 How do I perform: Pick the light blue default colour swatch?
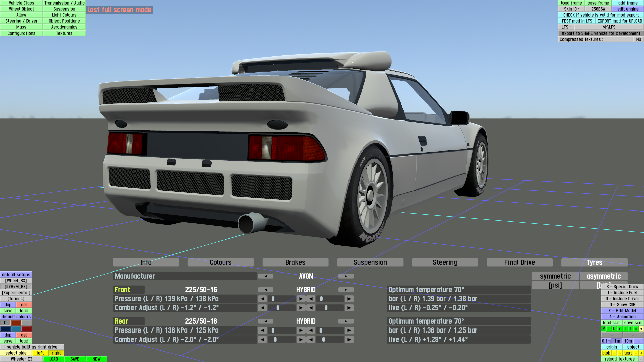(16, 329)
